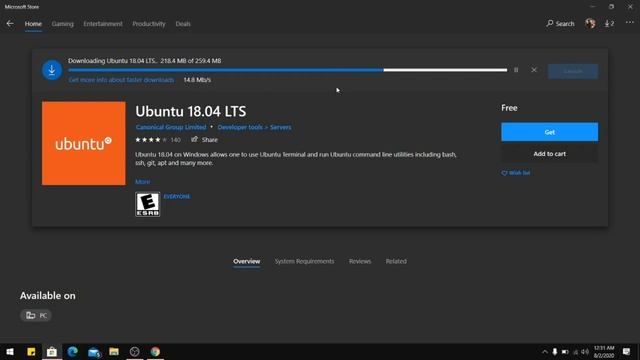Image resolution: width=640 pixels, height=360 pixels.
Task: Cancel the Ubuntu download
Action: [x=534, y=70]
